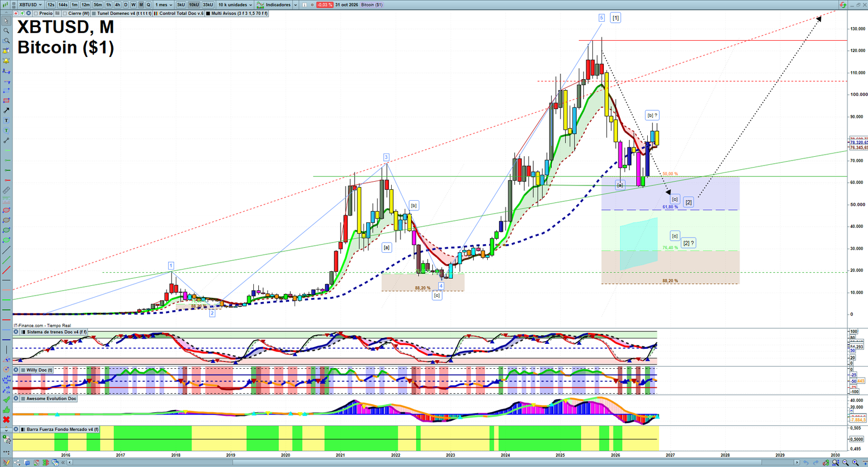This screenshot has height=467, width=868.
Task: Click the -0,03 % change indicator
Action: pos(324,5)
